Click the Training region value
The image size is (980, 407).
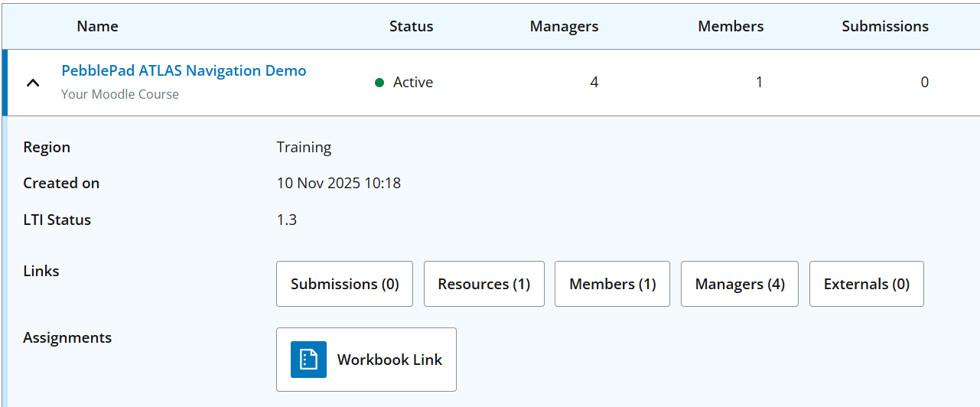coord(304,147)
